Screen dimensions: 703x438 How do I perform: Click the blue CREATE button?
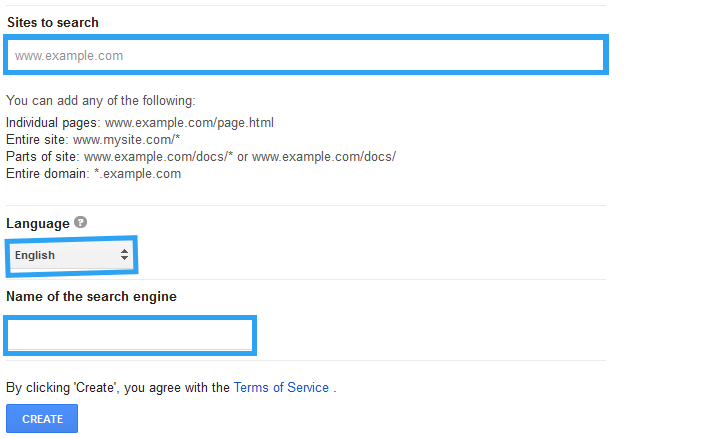(42, 419)
